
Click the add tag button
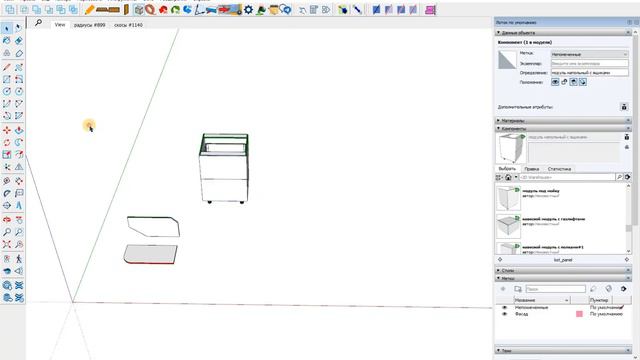pyautogui.click(x=503, y=289)
